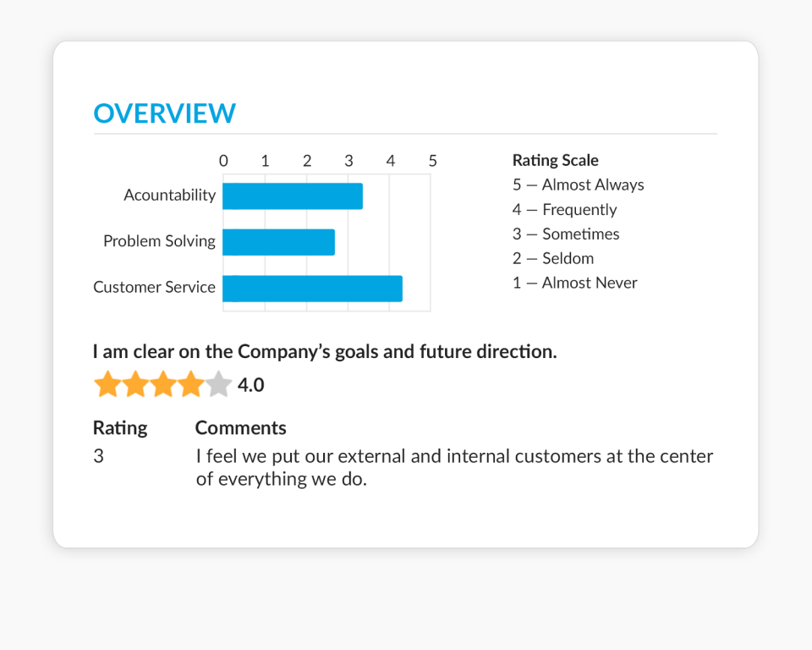Viewport: 812px width, 650px height.
Task: Click the Rating column header
Action: [x=120, y=428]
